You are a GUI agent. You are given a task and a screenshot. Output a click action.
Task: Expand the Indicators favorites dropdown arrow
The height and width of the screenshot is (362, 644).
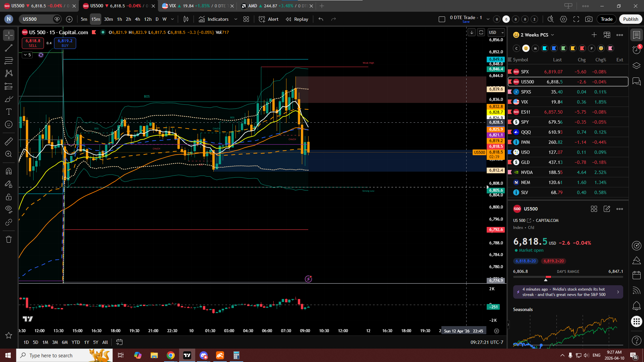pyautogui.click(x=236, y=19)
